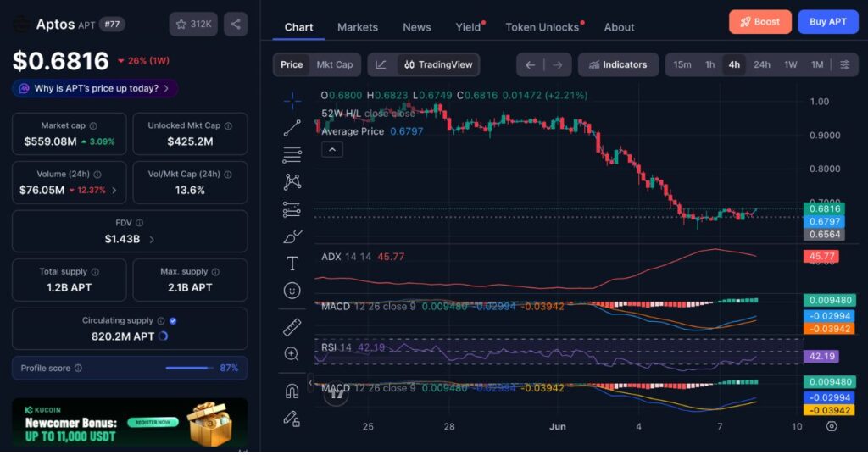
Task: Show Vol/Mkt Cap (24h) info icon
Action: tap(227, 175)
